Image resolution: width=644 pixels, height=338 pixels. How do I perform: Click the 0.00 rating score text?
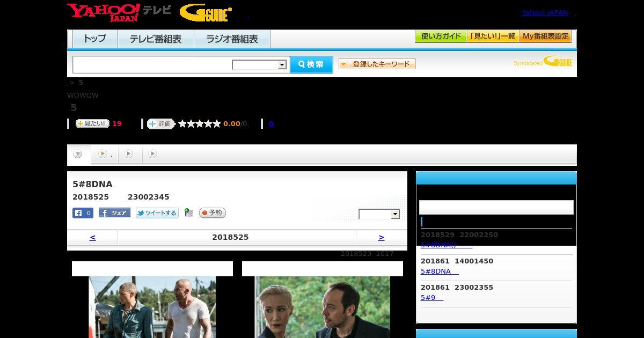(x=232, y=124)
